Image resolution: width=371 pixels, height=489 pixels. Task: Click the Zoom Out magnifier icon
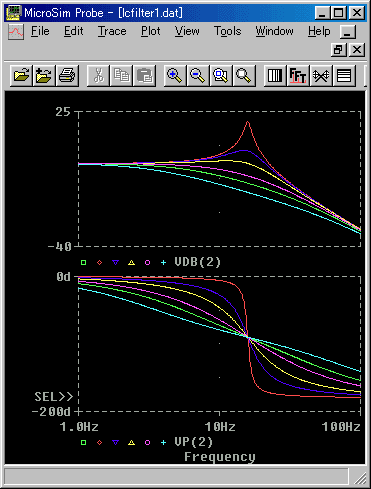click(198, 76)
